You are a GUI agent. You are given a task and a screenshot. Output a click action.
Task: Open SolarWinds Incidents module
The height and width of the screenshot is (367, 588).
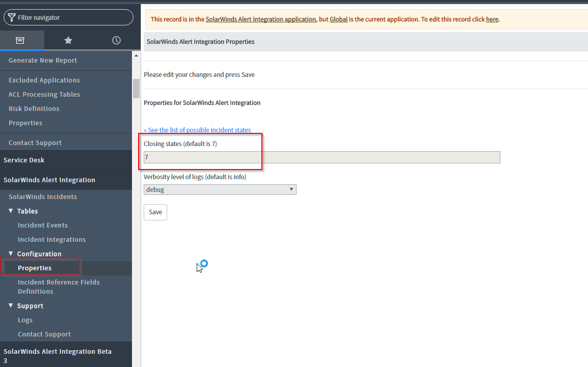coord(43,196)
